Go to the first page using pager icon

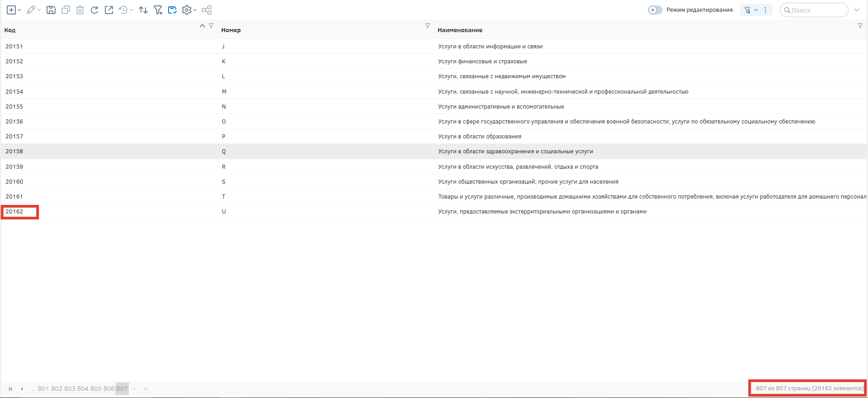tap(10, 389)
